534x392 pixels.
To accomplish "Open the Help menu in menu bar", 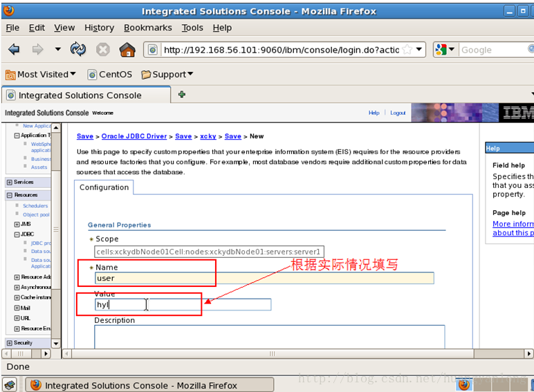I will (222, 28).
